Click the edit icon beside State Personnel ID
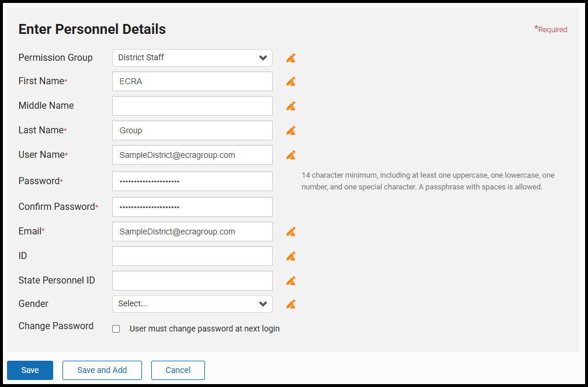 [x=291, y=281]
